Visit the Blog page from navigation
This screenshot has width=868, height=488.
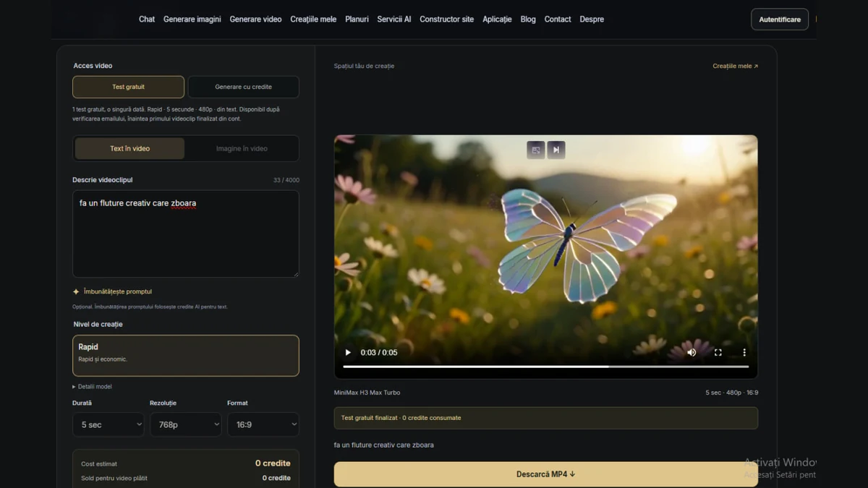point(528,20)
